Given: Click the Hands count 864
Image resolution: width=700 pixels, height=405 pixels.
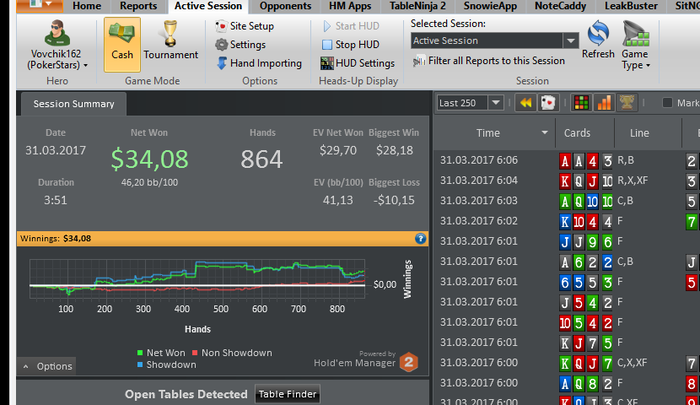Looking at the screenshot, I should coord(262,159).
